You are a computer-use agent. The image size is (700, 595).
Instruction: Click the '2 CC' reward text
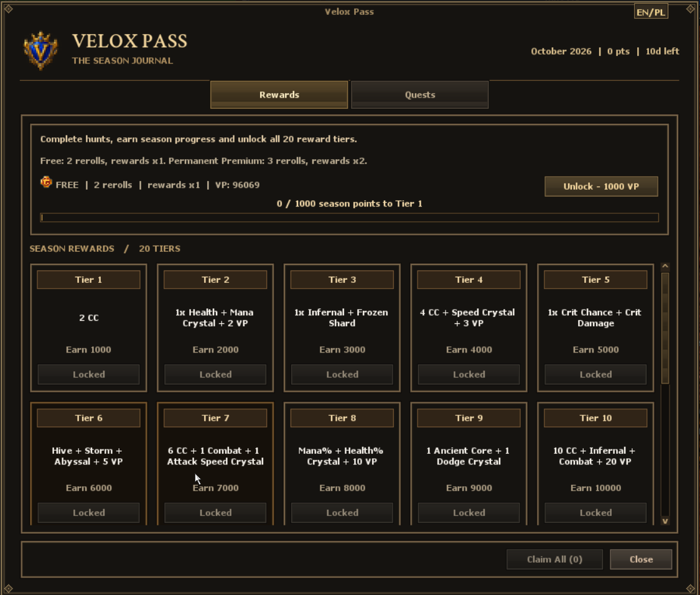click(x=89, y=318)
